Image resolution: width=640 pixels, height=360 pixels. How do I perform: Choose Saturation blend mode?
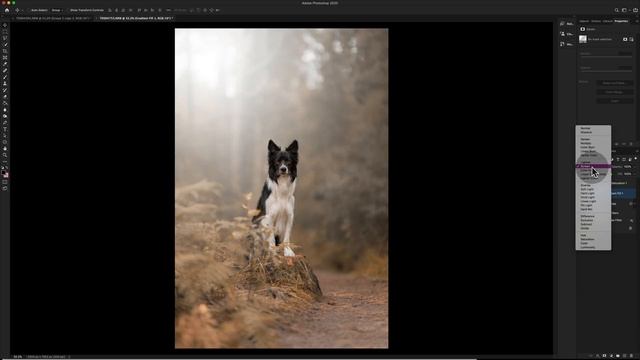593,239
